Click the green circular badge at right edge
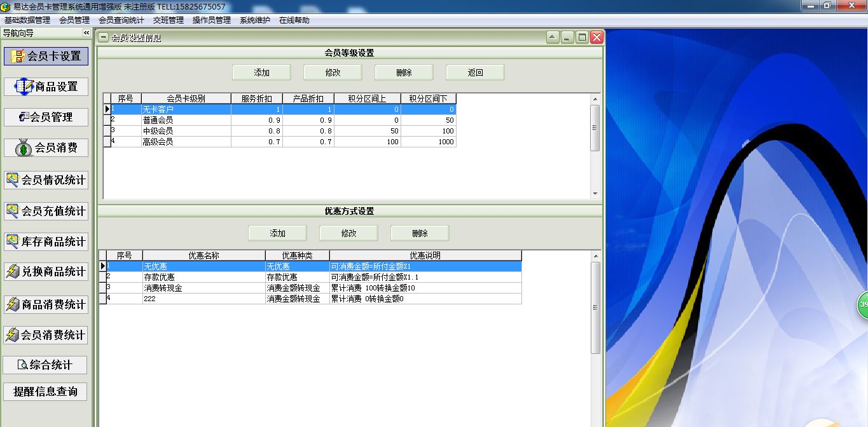Image resolution: width=868 pixels, height=427 pixels. [x=864, y=304]
